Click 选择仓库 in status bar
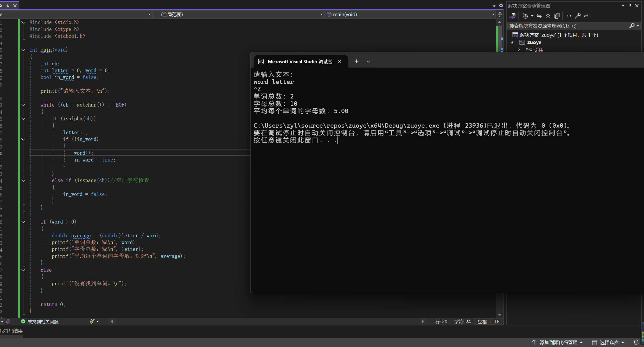Screen dimensions: 644x347 (609, 342)
